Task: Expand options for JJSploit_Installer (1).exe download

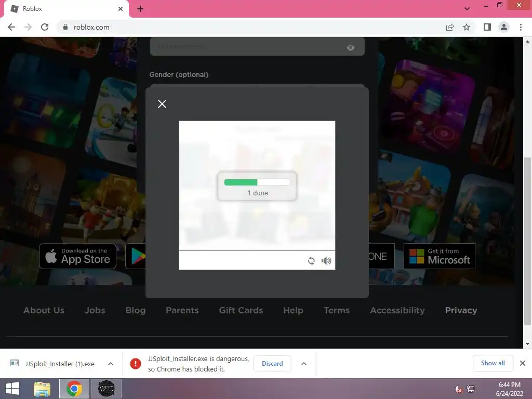Action: (111, 364)
